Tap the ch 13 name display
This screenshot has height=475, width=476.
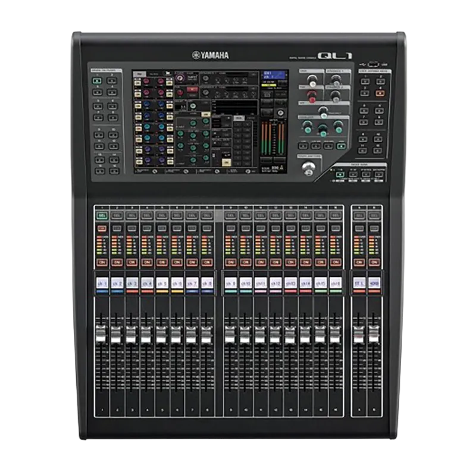tap(290, 283)
